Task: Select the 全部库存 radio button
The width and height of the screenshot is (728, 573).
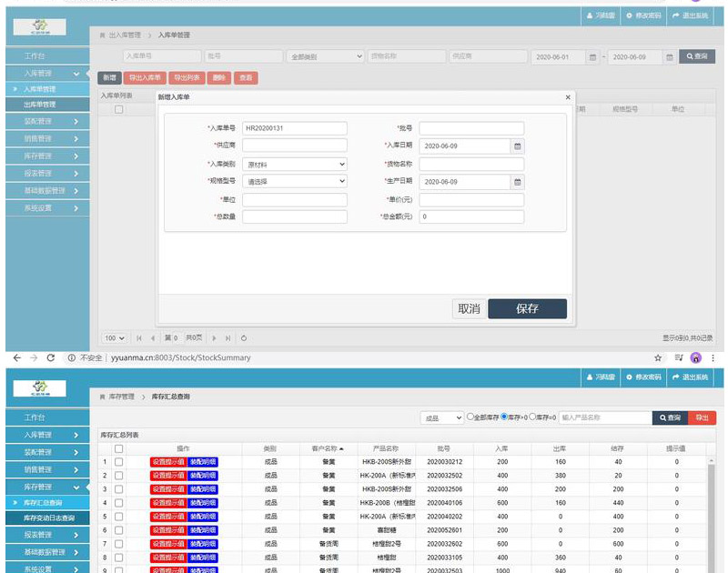Action: point(470,417)
